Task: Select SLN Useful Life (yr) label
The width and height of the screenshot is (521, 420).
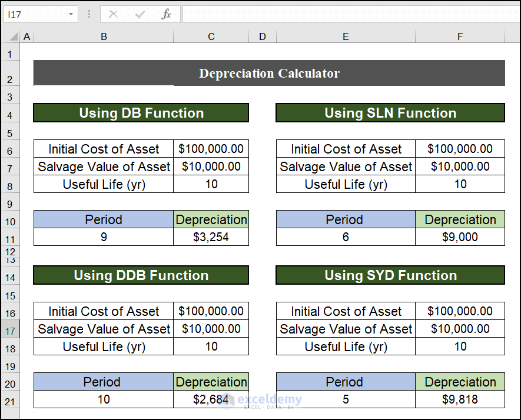Action: pos(346,184)
